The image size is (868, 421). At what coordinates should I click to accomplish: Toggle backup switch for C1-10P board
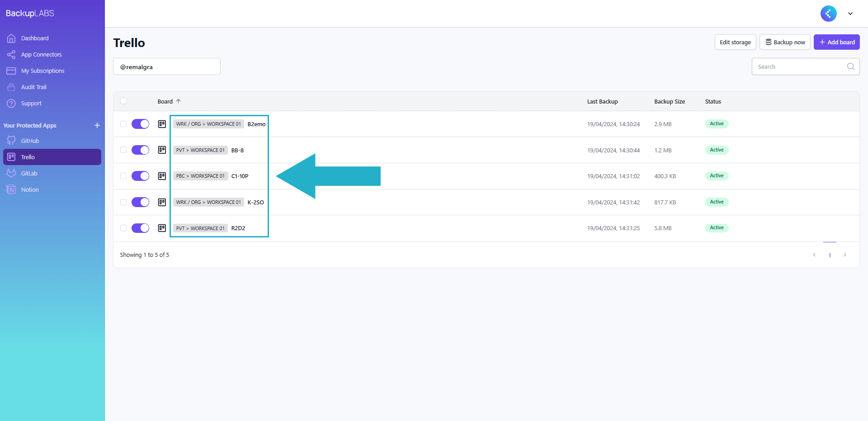tap(140, 176)
